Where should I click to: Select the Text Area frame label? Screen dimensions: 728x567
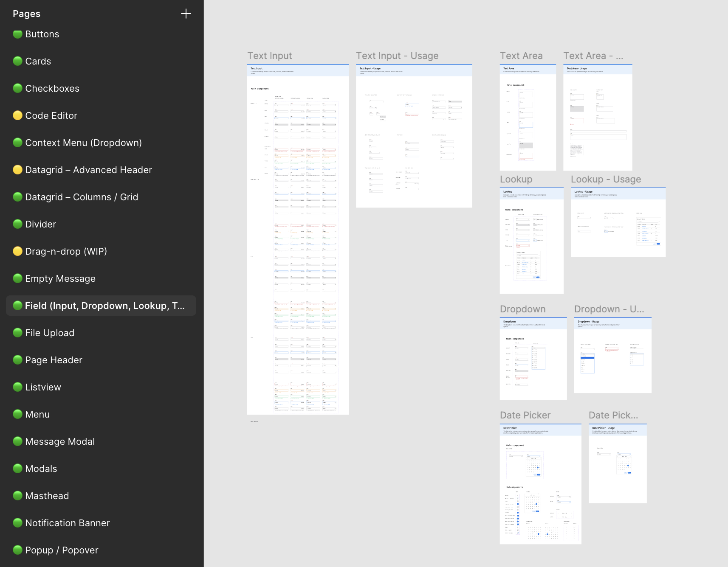click(x=521, y=56)
